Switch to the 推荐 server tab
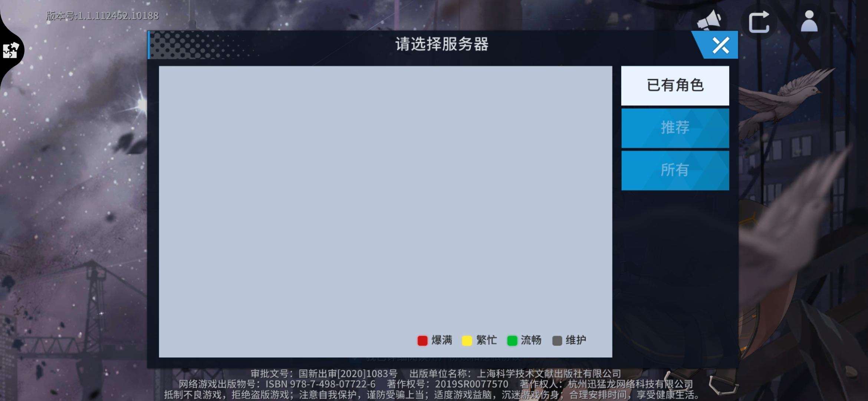Screen dimensions: 868x401 pos(675,128)
